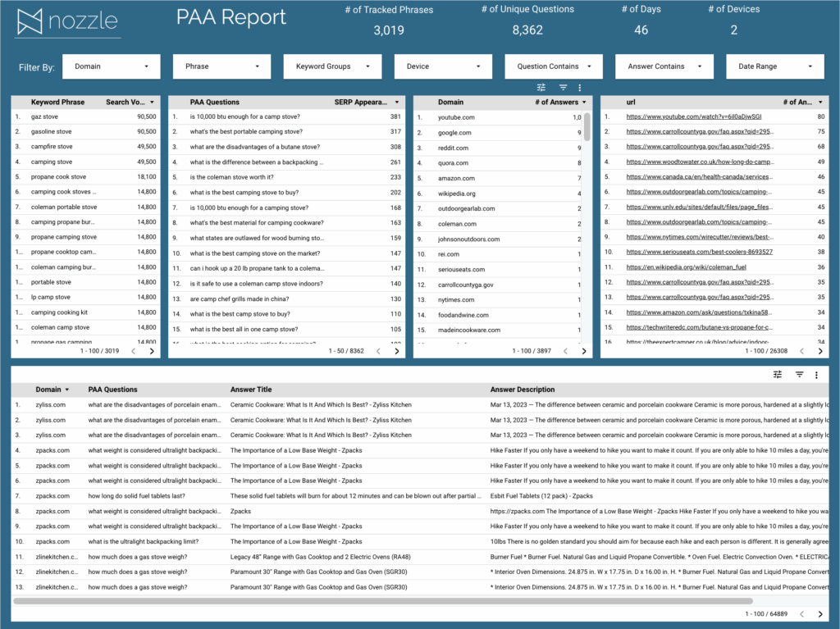Click the Domain table vertical scrollbar
Image resolution: width=840 pixels, height=629 pixels.
tap(587, 126)
